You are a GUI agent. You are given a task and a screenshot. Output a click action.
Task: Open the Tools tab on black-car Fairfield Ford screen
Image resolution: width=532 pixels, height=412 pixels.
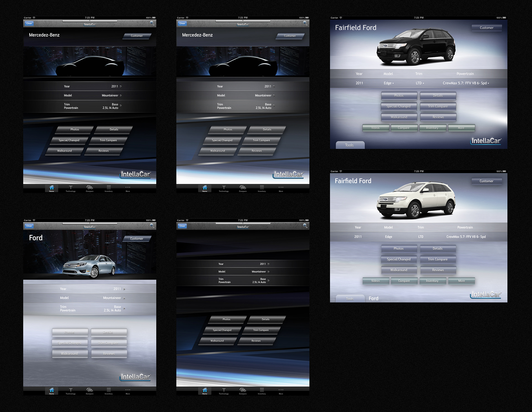click(350, 145)
